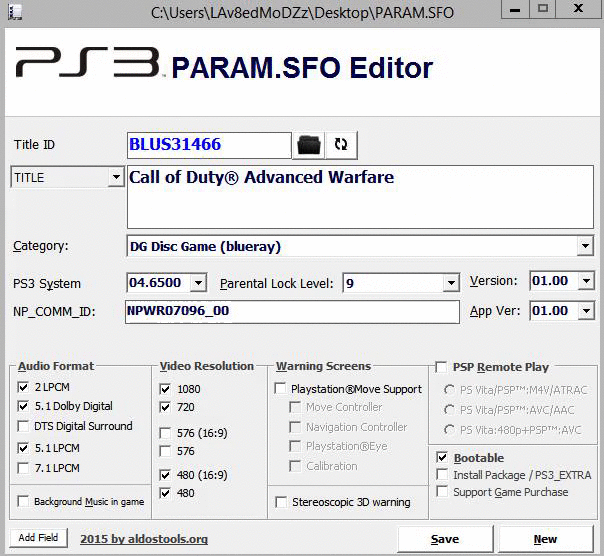Click the Title ID BLUS31466 field
This screenshot has height=556, width=604.
click(x=209, y=145)
